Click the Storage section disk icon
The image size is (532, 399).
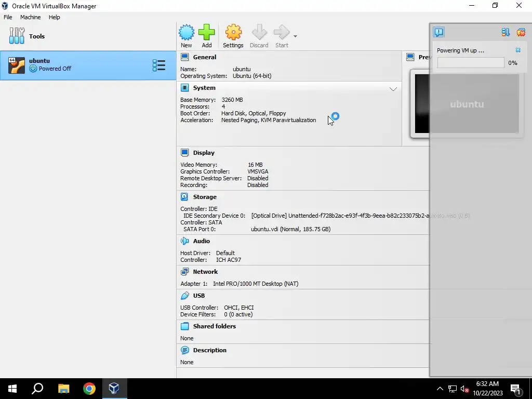(x=184, y=197)
